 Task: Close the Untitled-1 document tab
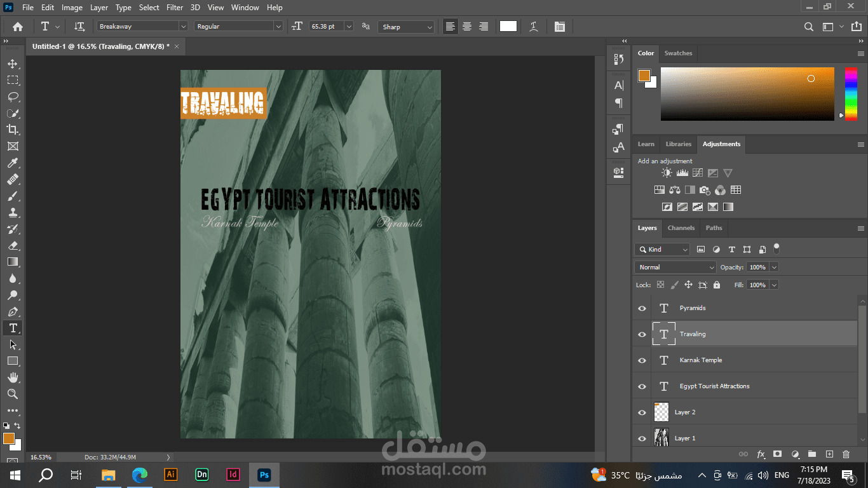(177, 46)
